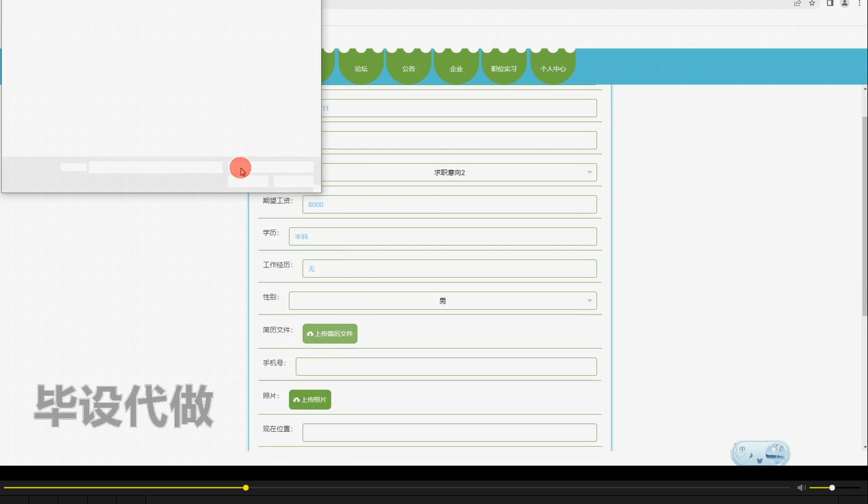Open the 个人中心 menu item
The width and height of the screenshot is (868, 504).
[553, 68]
